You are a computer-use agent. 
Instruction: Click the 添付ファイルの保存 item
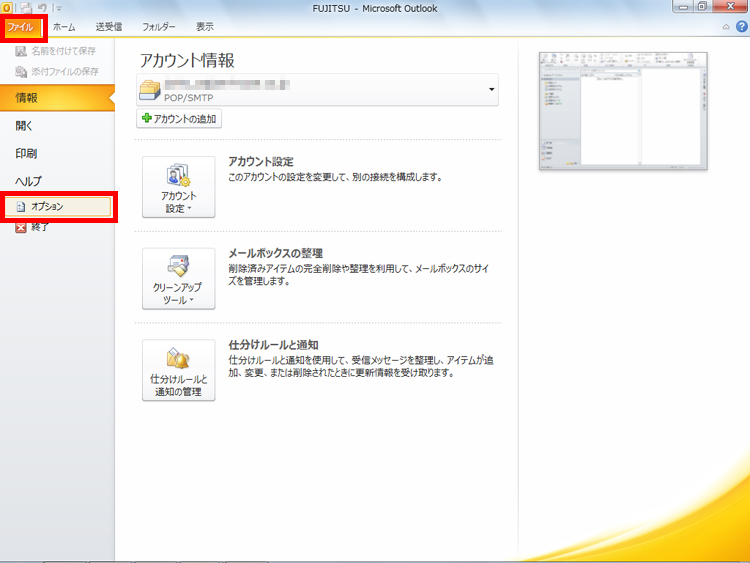click(57, 72)
